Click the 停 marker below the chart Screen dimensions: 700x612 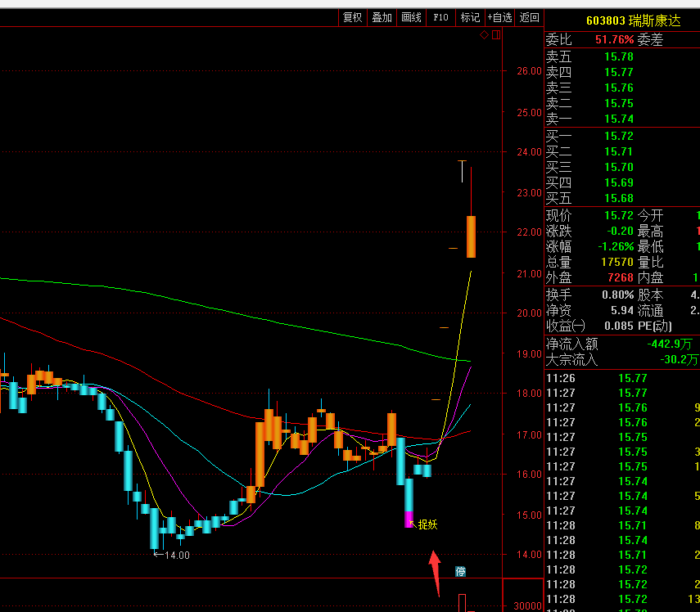coord(460,571)
